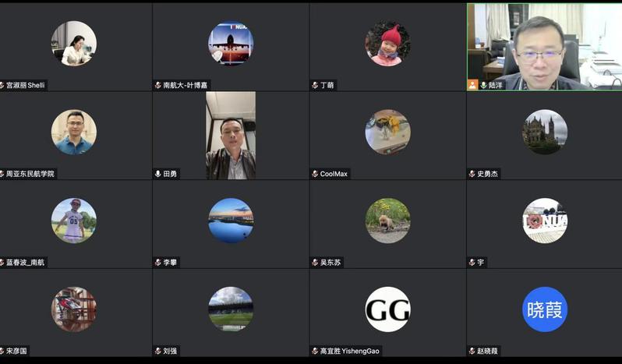622x364 pixels.
Task: Click muted mic icon beside 吴东苏
Action: [315, 262]
